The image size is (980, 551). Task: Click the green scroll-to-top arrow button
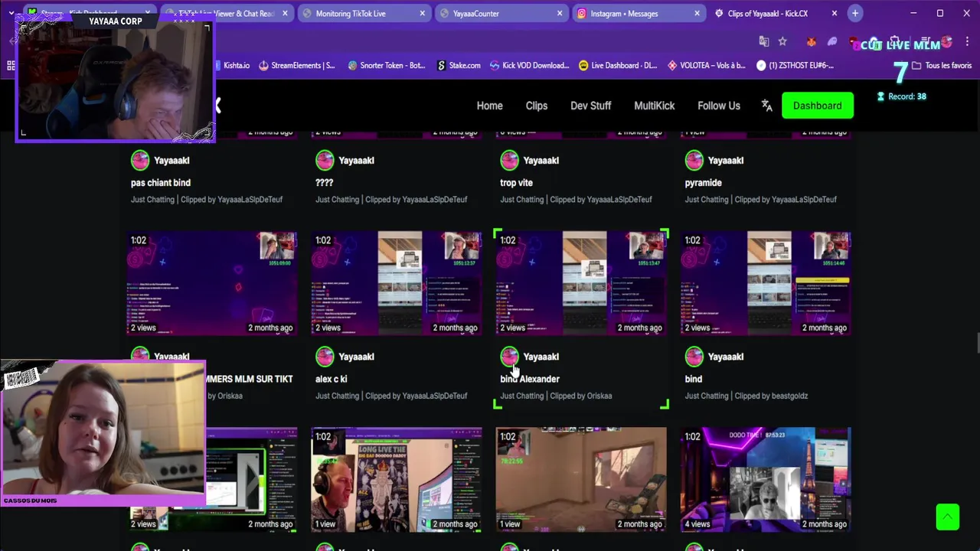click(x=947, y=517)
